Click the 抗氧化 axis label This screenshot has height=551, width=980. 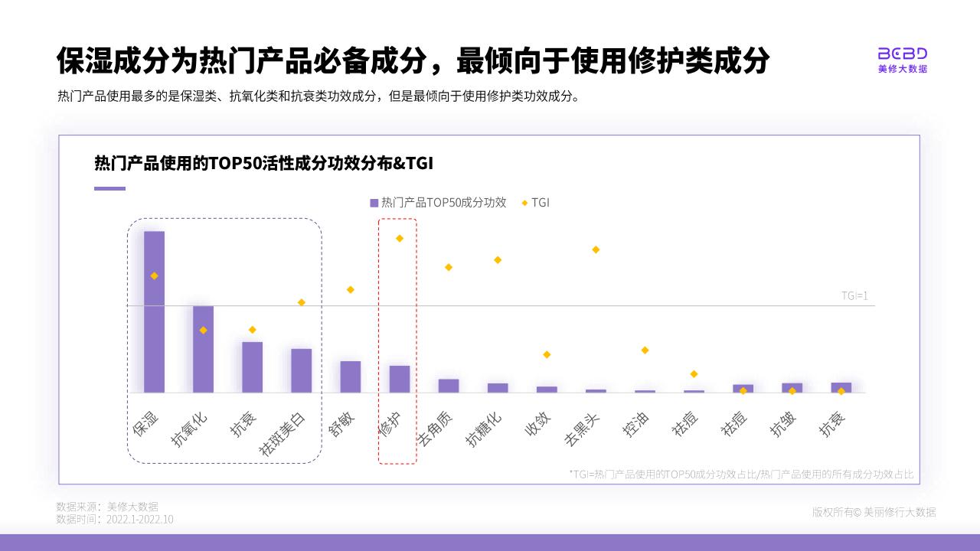[188, 429]
